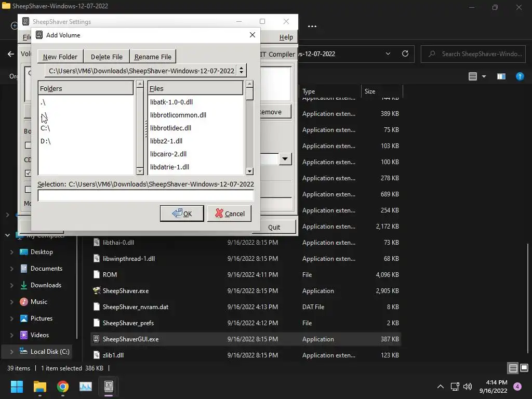Open Explorer view layout options
The image size is (532, 399).
point(477,76)
